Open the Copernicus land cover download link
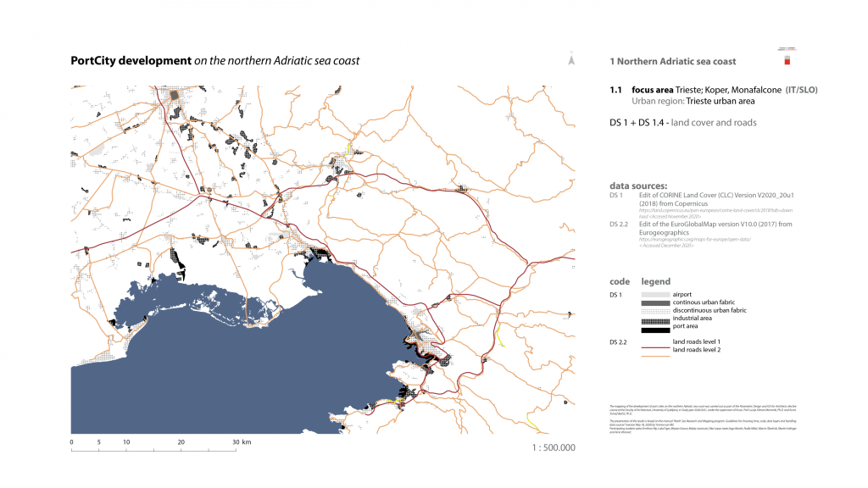This screenshot has height=488, width=868. (x=716, y=212)
